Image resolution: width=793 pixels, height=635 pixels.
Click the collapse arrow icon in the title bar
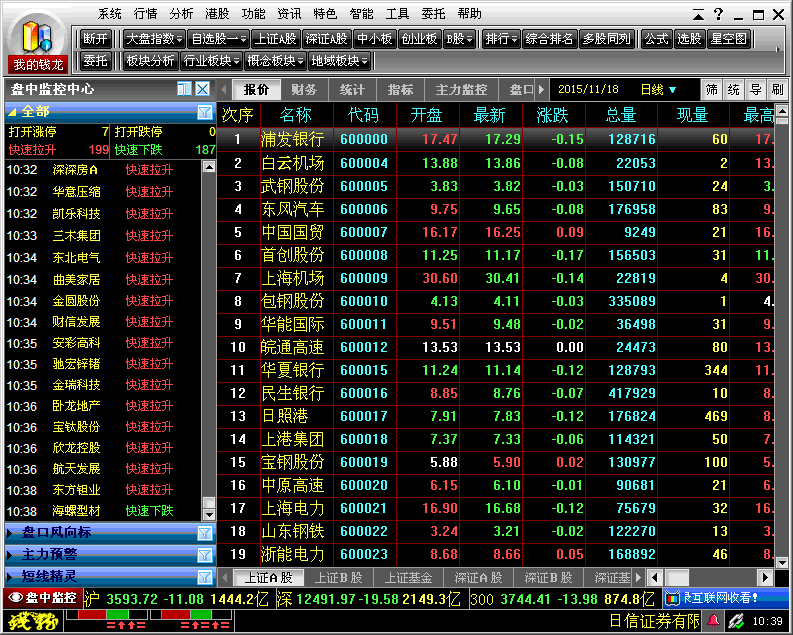(698, 15)
